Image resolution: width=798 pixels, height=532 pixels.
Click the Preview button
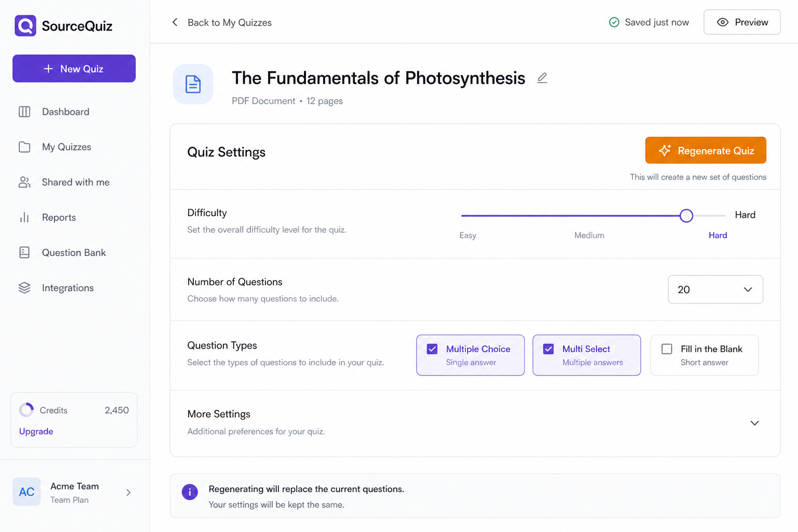(742, 22)
